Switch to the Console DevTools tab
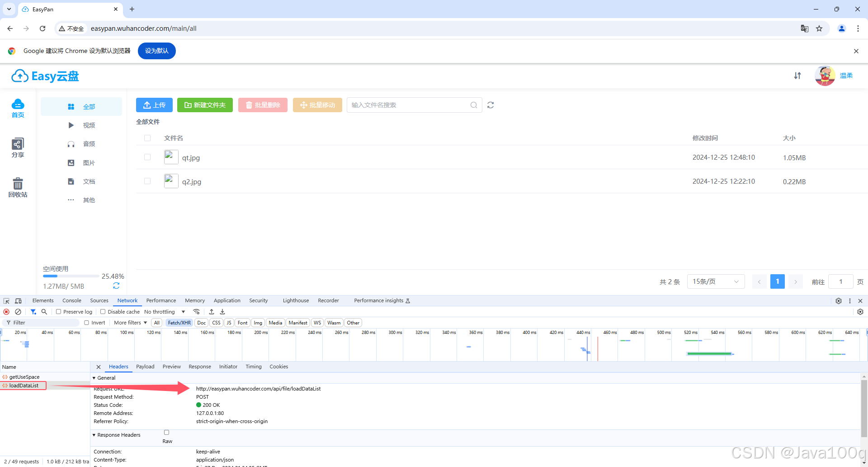The height and width of the screenshot is (467, 868). [72, 300]
